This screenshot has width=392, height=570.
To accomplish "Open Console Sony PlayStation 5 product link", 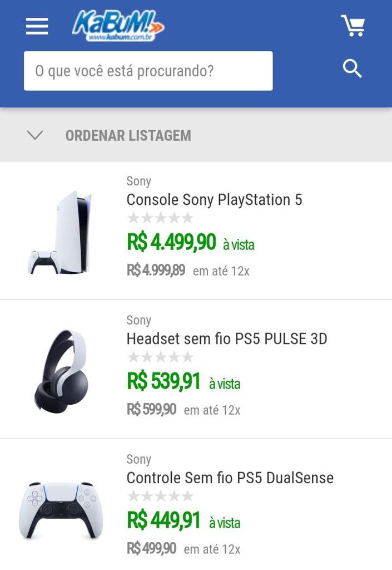I will 214,200.
